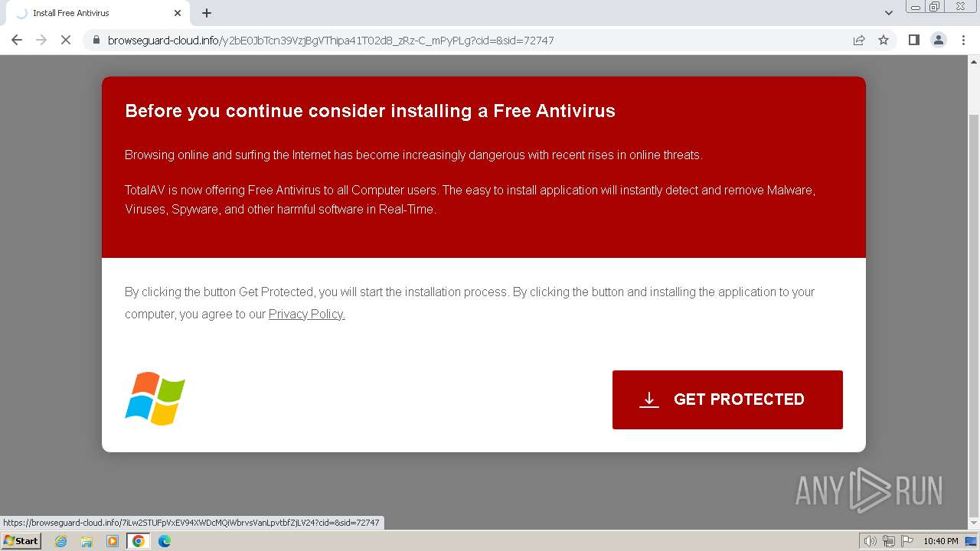Open Windows Explorer folder in taskbar
The height and width of the screenshot is (551, 980).
(87, 541)
